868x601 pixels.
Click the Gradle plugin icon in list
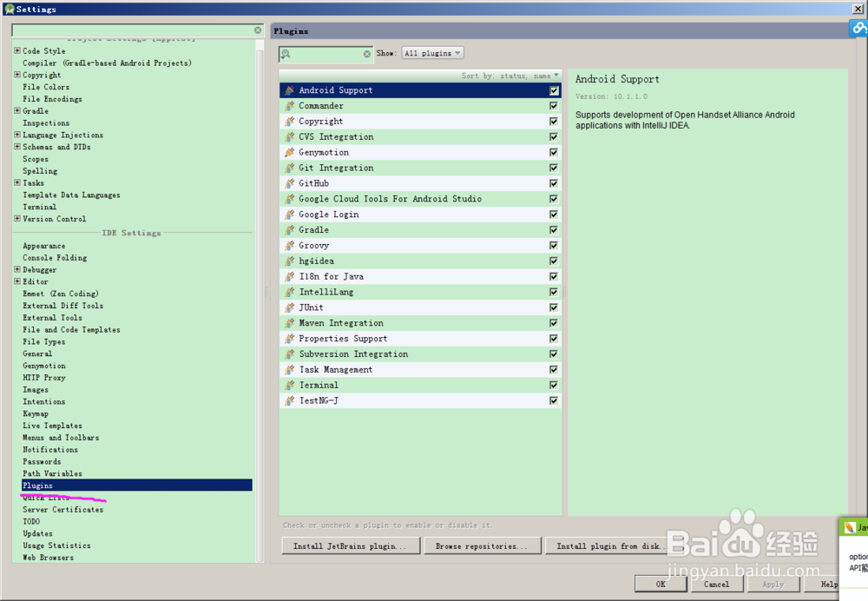[289, 230]
